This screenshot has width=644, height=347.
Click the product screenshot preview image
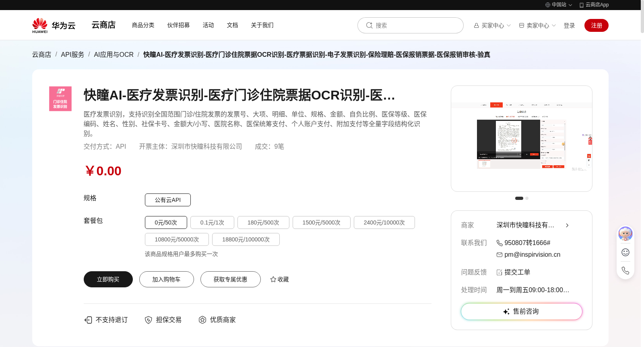522,139
